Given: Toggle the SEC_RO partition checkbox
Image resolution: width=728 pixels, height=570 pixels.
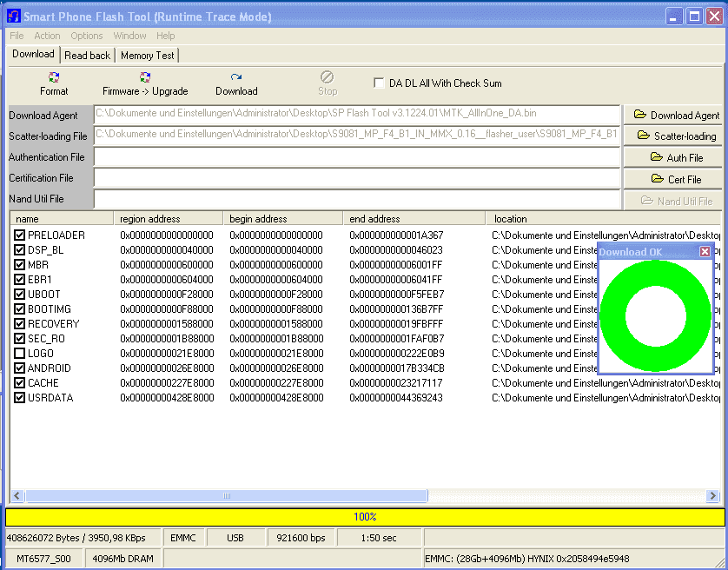Looking at the screenshot, I should coord(19,339).
